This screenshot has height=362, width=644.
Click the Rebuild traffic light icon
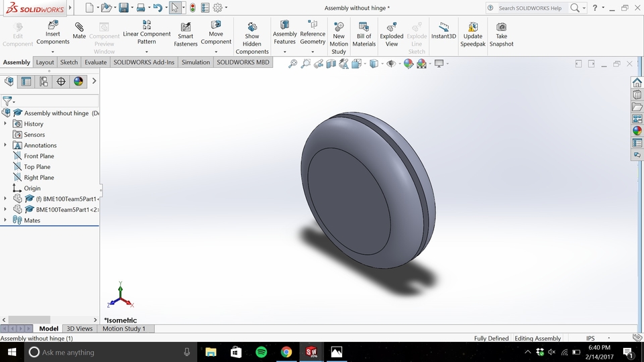click(x=193, y=8)
